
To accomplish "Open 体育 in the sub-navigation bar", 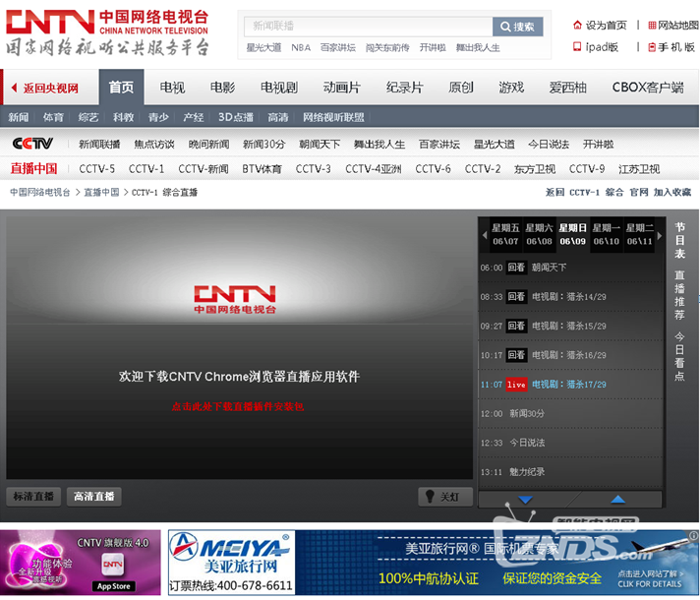I will (53, 117).
